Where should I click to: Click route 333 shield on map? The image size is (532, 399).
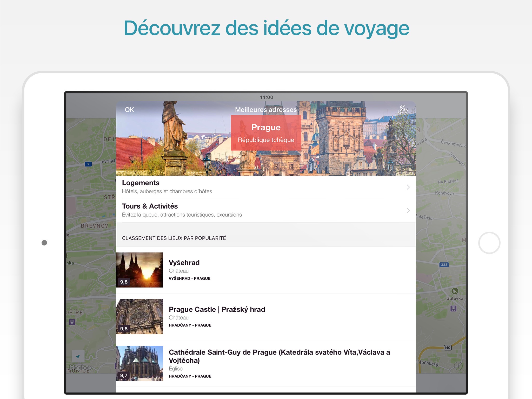(x=444, y=265)
